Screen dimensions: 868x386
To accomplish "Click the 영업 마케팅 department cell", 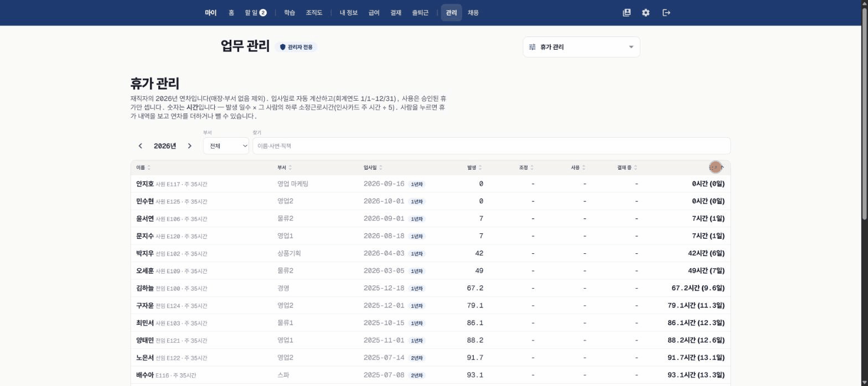I will (x=293, y=184).
